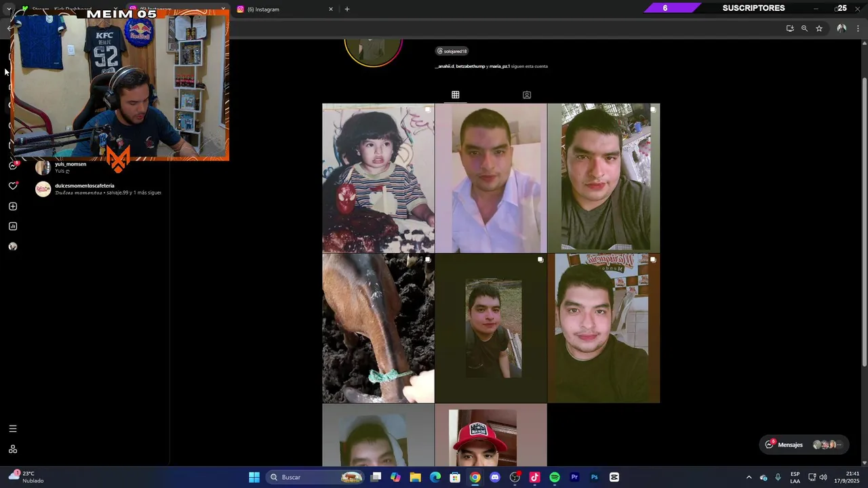Open the solojared18 Threads link

(x=452, y=51)
